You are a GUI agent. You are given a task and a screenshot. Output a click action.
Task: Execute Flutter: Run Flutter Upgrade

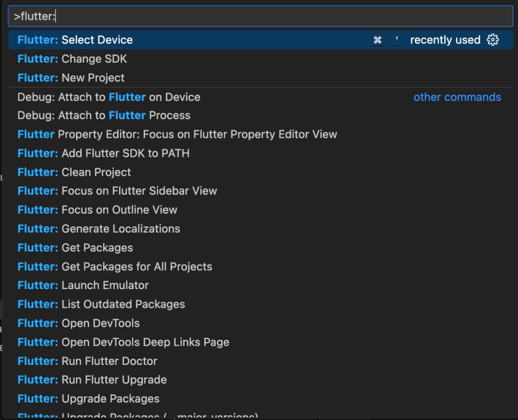pos(260,380)
